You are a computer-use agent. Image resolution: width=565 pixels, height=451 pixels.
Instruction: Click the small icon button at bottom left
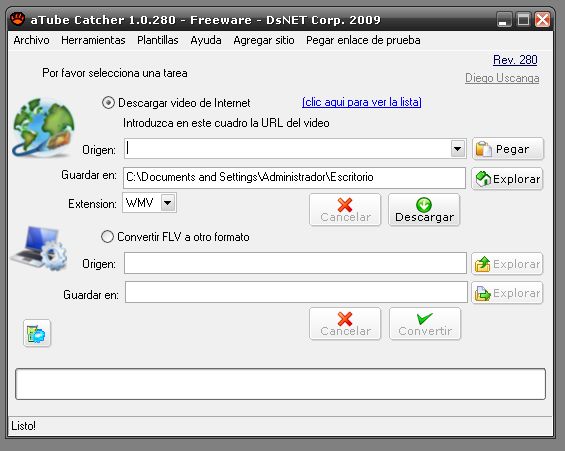coord(37,333)
